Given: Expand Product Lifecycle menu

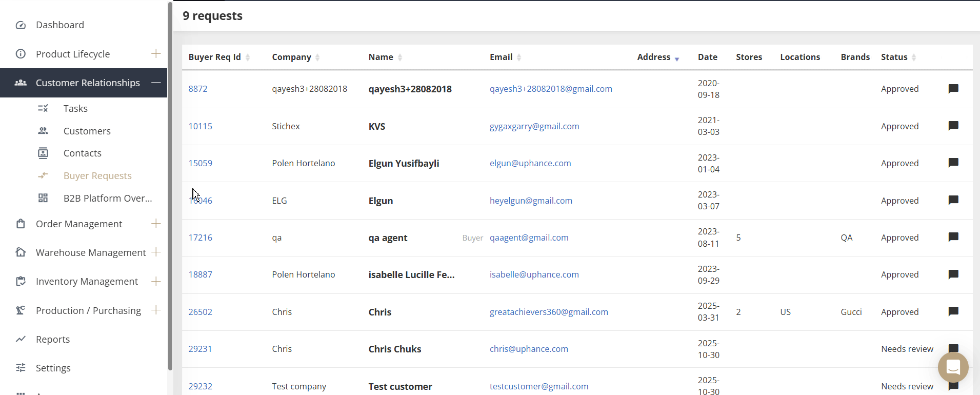Looking at the screenshot, I should click(156, 54).
